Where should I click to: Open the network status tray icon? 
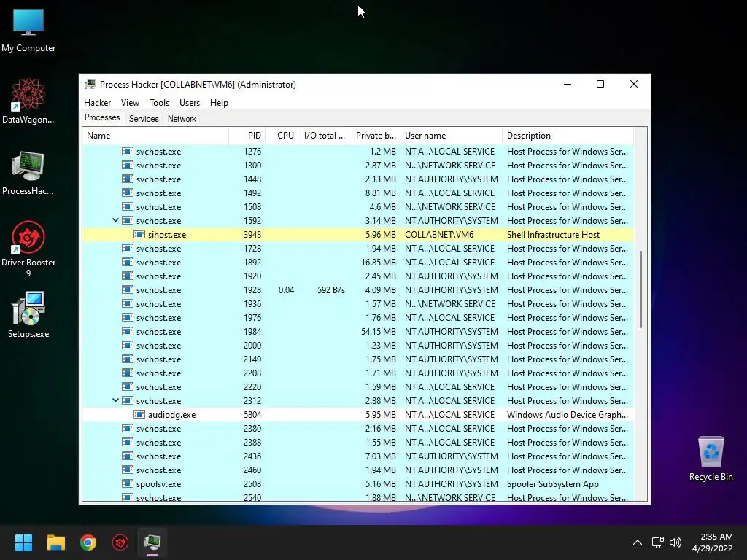(x=658, y=542)
